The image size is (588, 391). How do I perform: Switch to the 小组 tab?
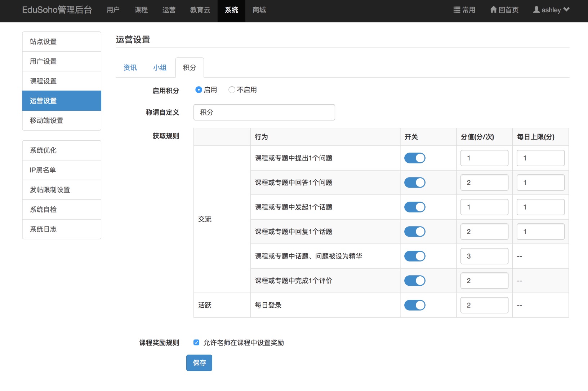click(160, 67)
